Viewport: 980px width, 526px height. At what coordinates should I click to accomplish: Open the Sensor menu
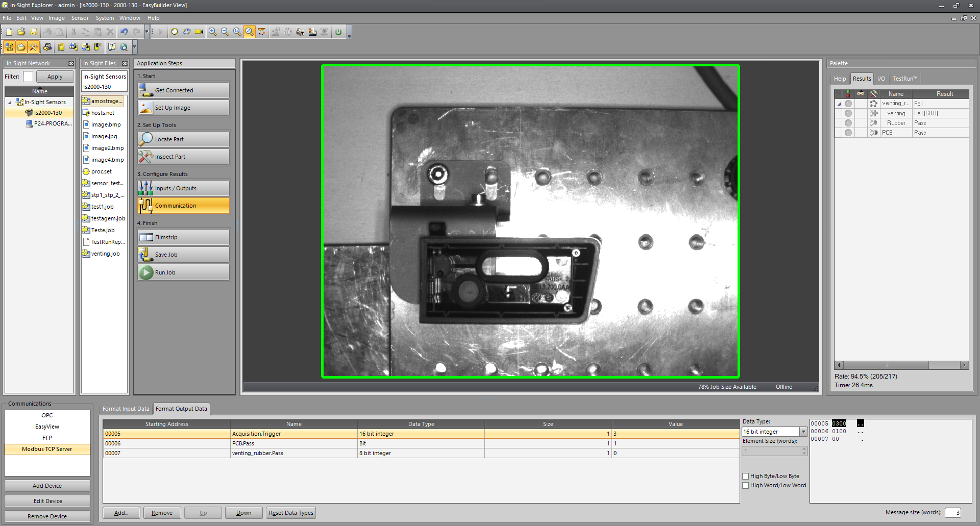80,18
